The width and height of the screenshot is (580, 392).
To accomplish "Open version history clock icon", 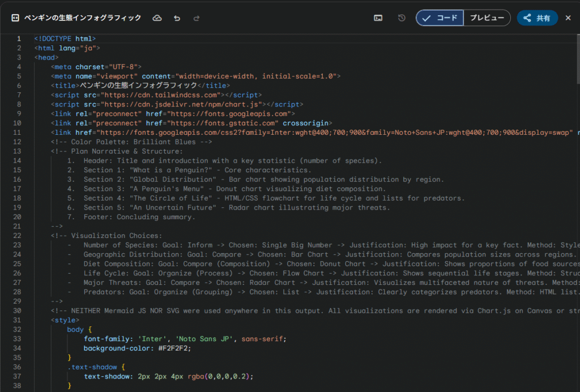I will [x=402, y=18].
